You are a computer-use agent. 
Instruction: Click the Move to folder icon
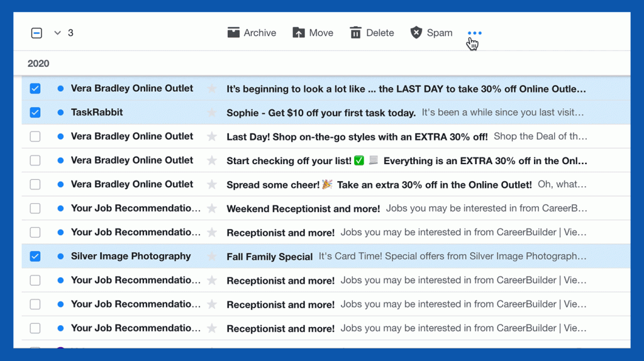299,33
